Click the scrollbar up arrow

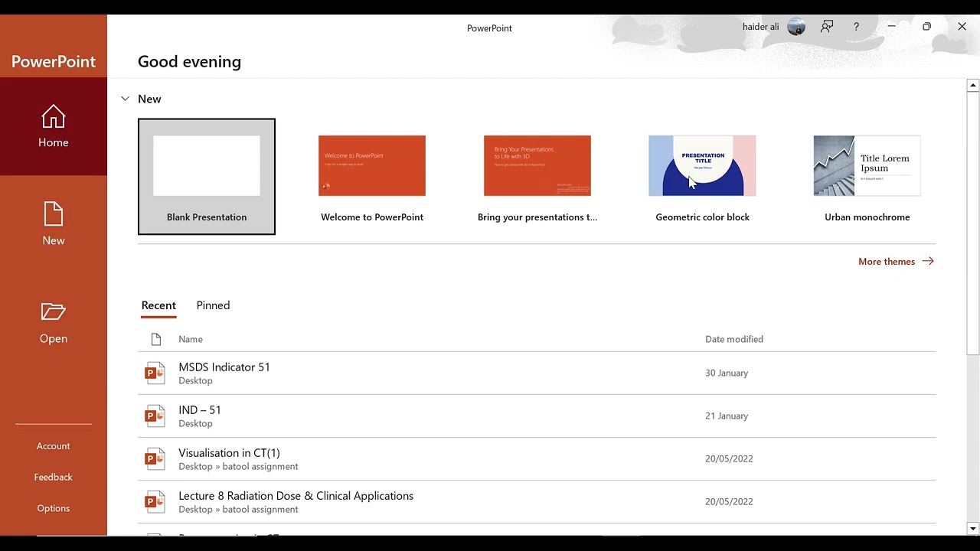pos(973,85)
